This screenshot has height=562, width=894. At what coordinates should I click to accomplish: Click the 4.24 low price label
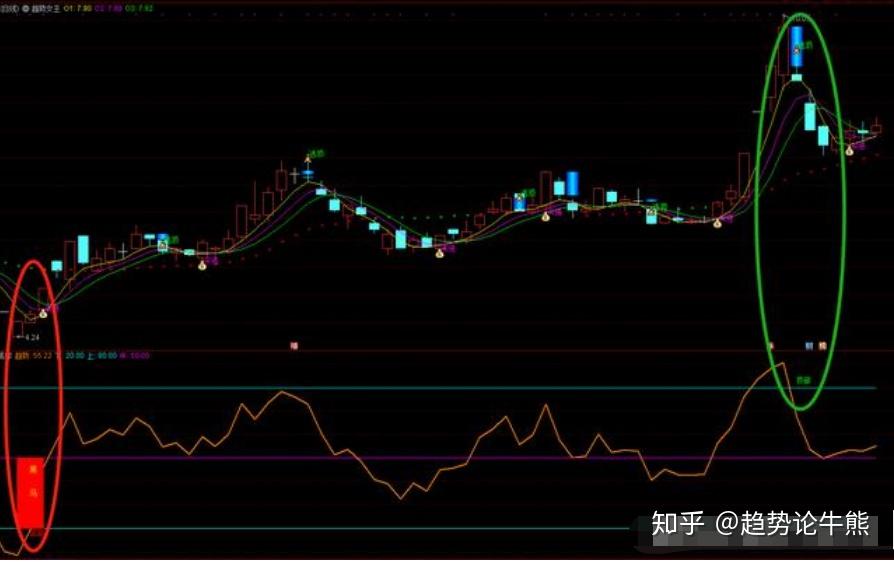tap(31, 338)
